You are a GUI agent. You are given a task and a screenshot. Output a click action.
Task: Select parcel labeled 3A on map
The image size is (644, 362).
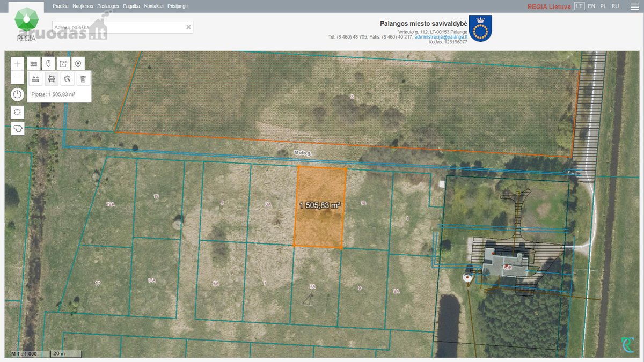coord(268,204)
